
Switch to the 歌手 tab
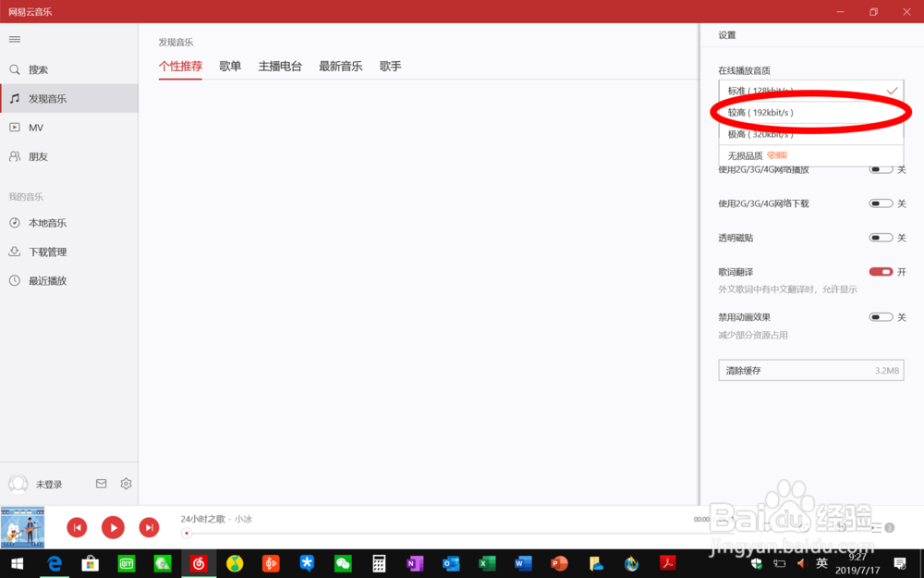tap(390, 66)
